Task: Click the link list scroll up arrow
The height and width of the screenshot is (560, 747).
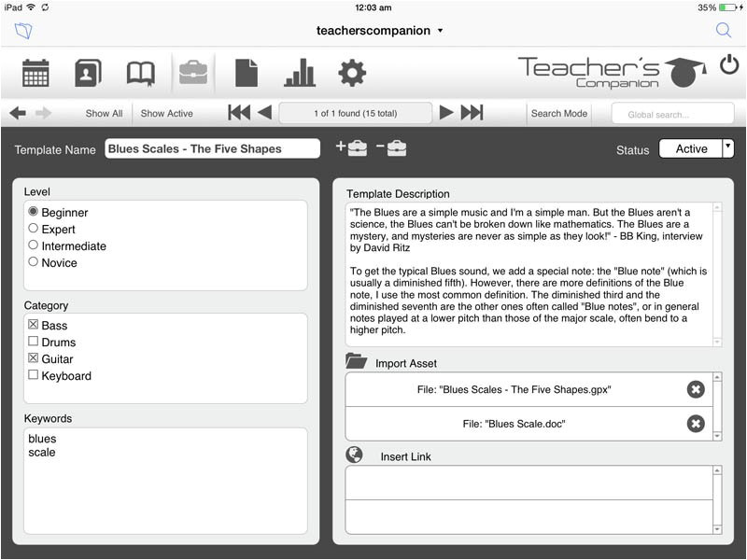Action: coord(717,470)
